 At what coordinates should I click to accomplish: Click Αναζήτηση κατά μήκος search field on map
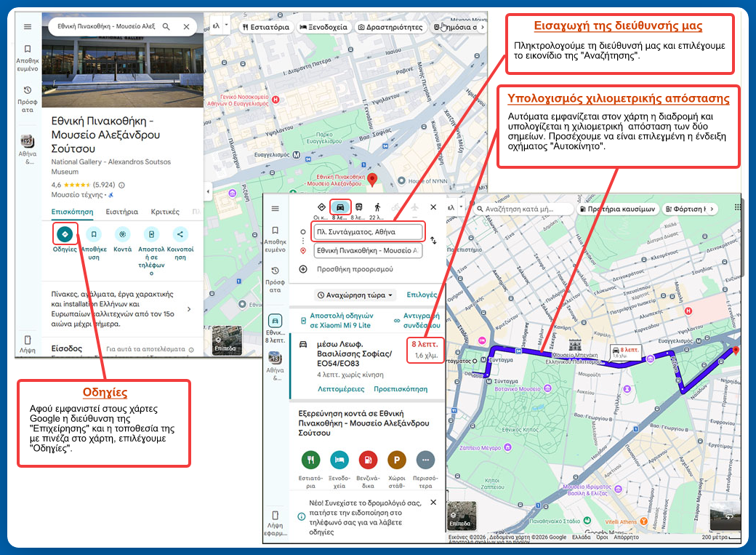point(523,209)
